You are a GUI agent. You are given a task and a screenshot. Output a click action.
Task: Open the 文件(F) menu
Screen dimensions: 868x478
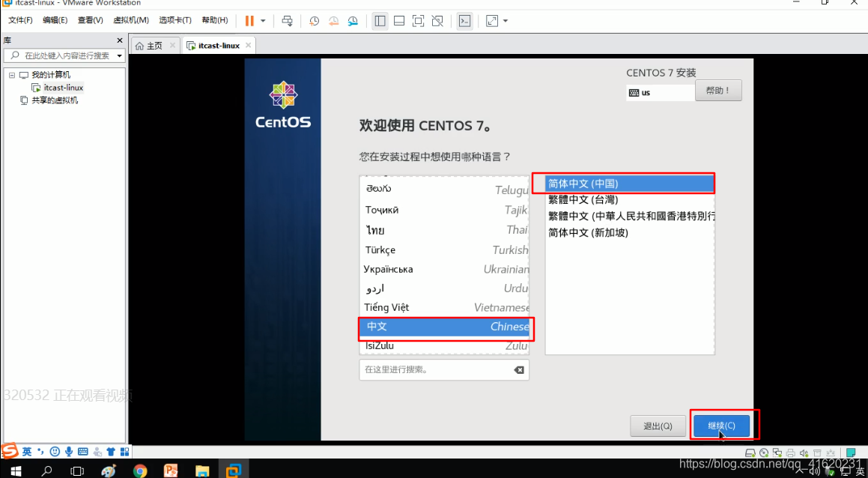[x=20, y=20]
